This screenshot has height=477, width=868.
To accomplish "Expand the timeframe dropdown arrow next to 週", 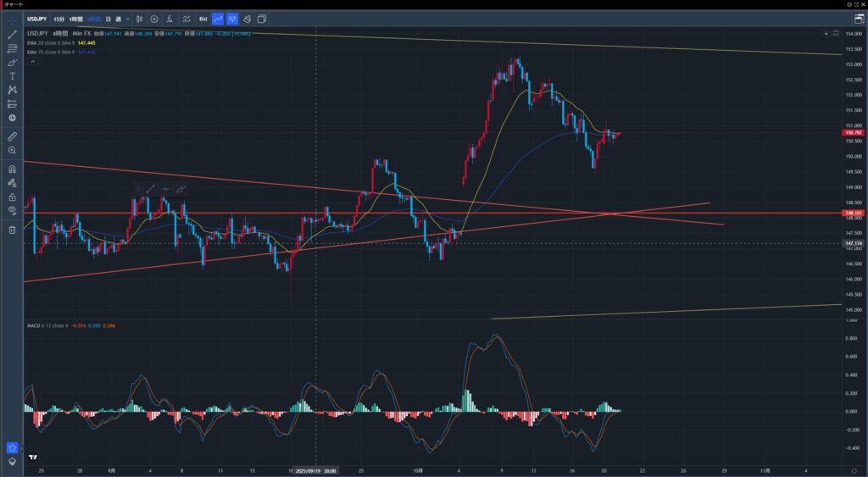I will coord(129,19).
